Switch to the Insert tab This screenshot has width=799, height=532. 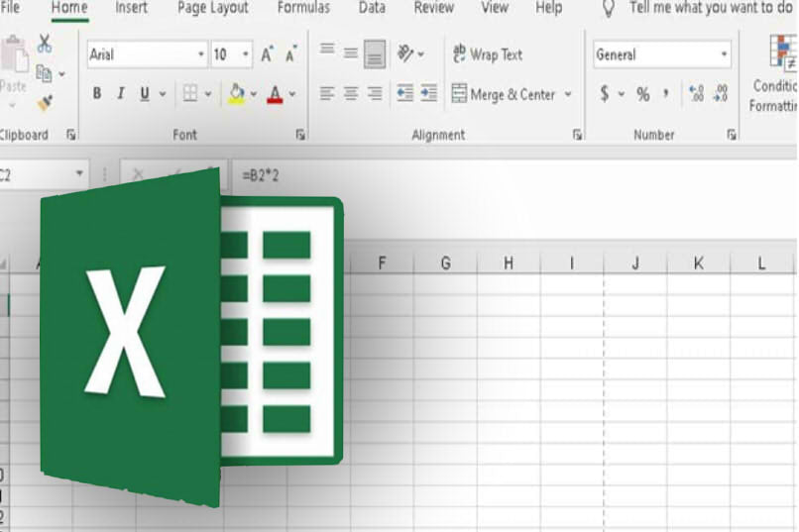(x=131, y=8)
